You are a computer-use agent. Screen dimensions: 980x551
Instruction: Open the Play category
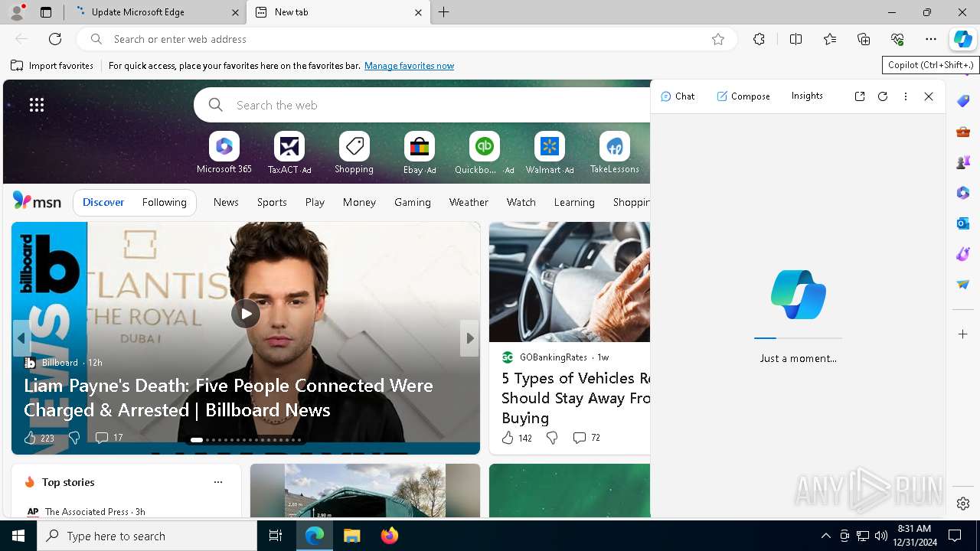(x=315, y=202)
